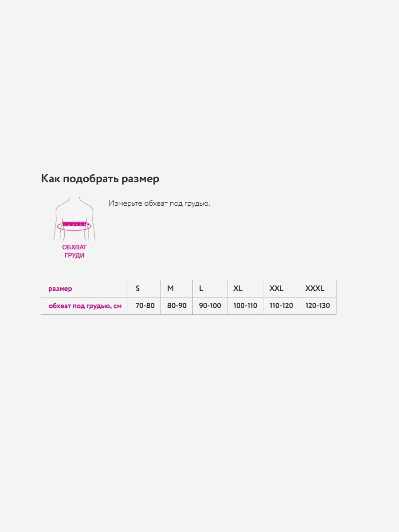
Task: Click the 70-80 measurement cell
Action: [145, 306]
